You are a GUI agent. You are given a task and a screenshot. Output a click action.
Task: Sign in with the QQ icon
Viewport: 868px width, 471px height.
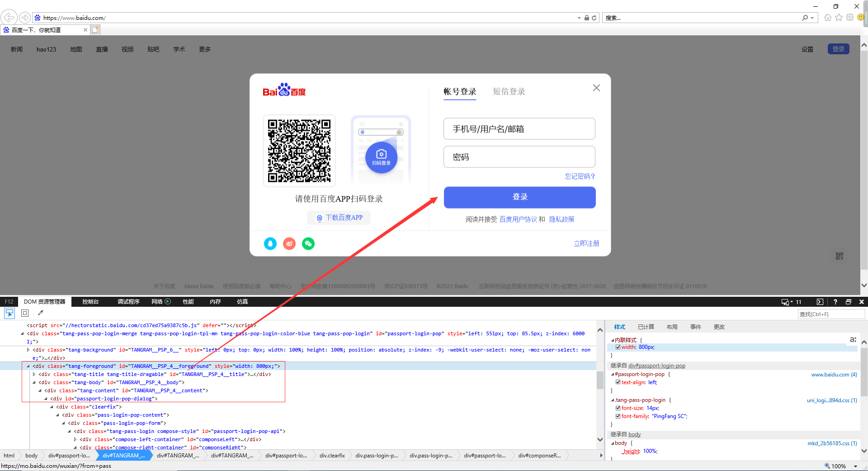[270, 244]
